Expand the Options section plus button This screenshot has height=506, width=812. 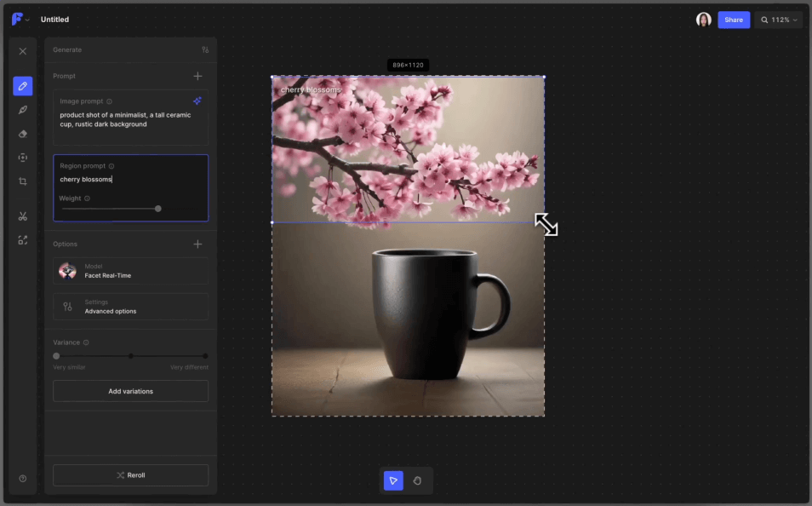(198, 244)
